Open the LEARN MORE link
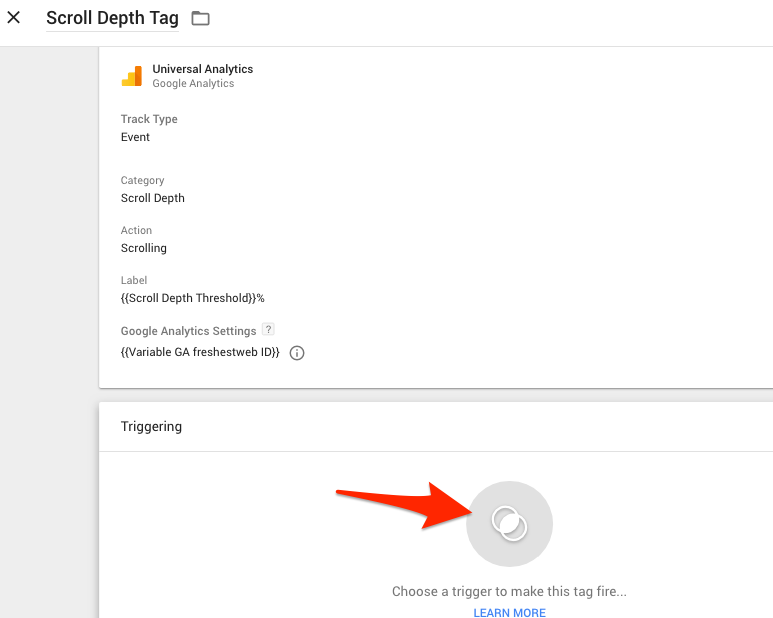Viewport: 773px width, 618px height. point(509,612)
